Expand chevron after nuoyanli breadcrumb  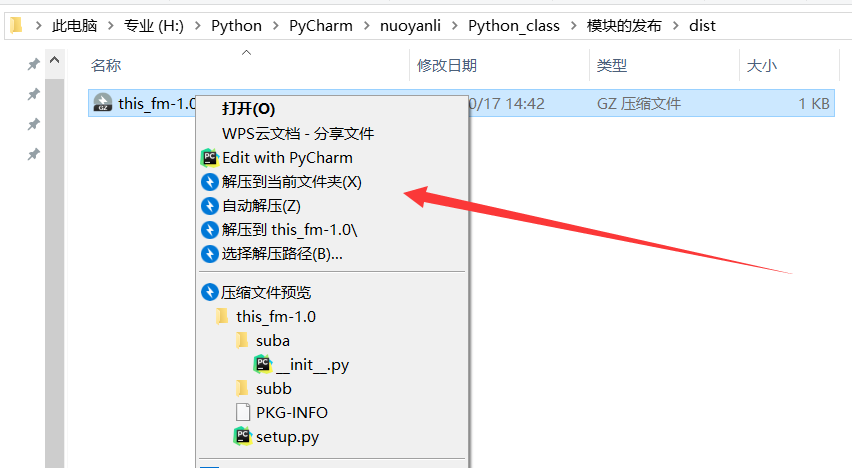455,26
